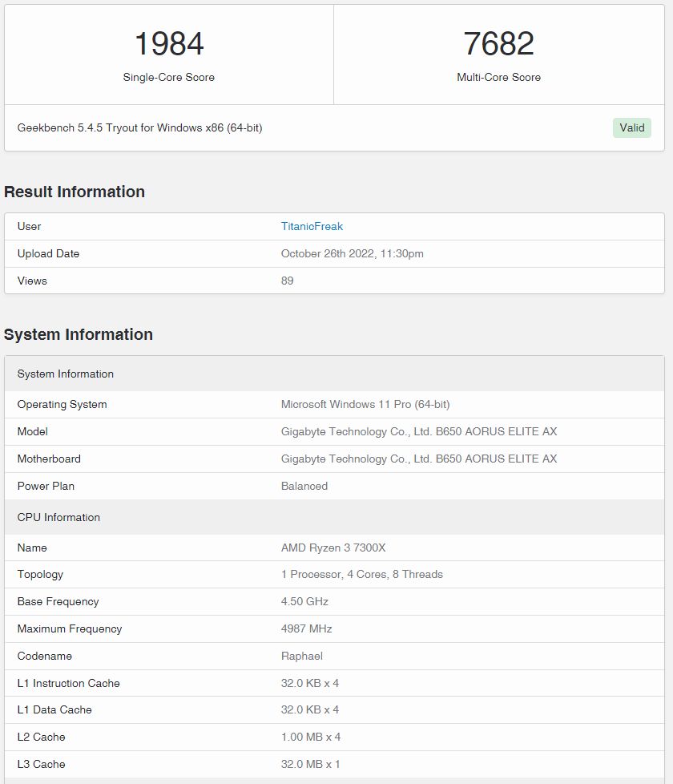The height and width of the screenshot is (784, 673).
Task: Select the 4.50 GHz base frequency value
Action: point(304,601)
